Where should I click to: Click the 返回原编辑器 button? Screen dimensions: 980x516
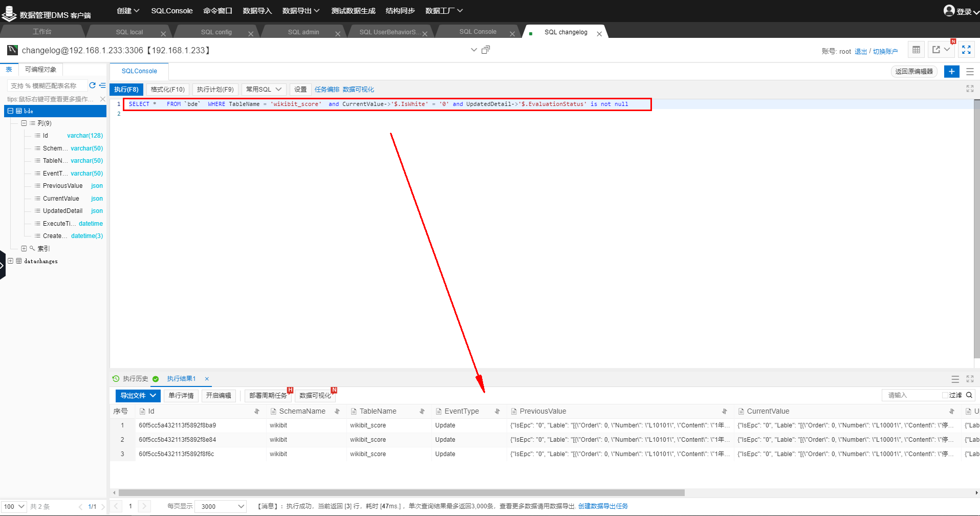914,72
